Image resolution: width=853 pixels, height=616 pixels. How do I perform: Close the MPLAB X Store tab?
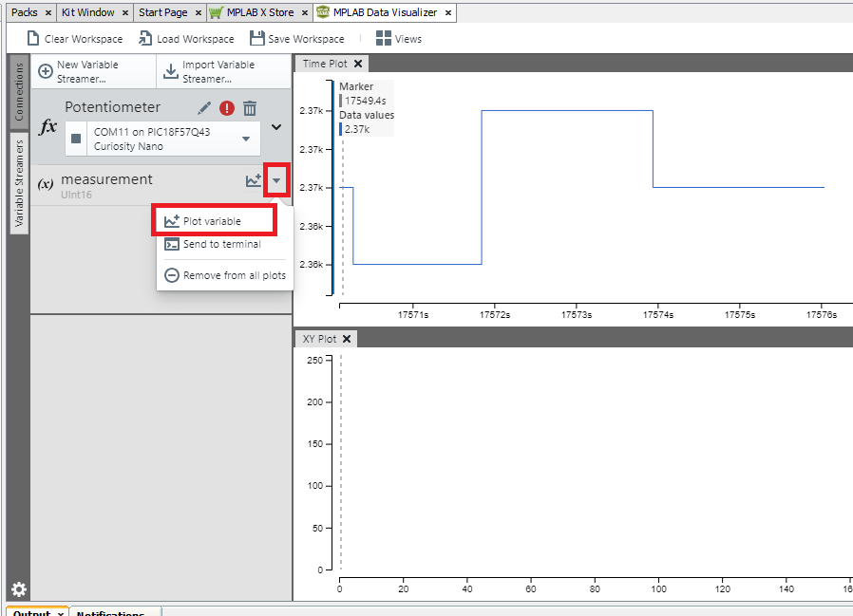[x=305, y=12]
